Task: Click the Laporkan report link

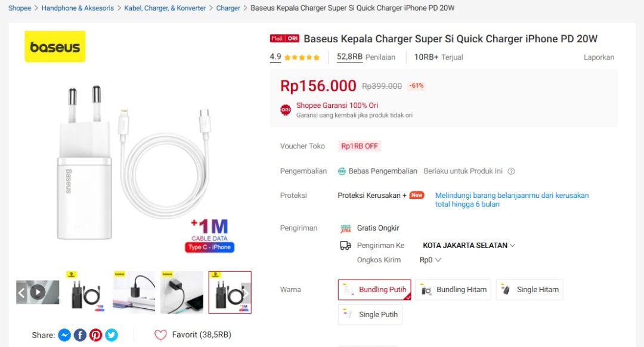Action: 599,57
